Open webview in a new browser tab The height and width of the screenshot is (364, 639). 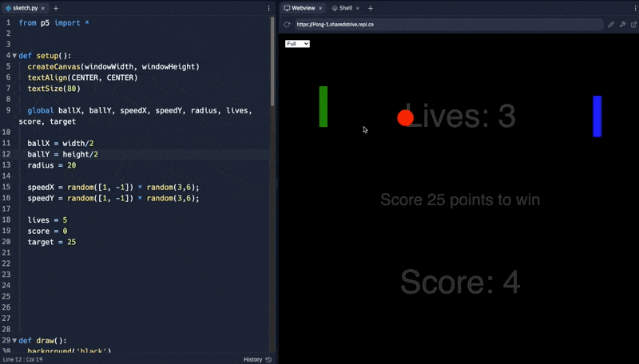pyautogui.click(x=633, y=25)
